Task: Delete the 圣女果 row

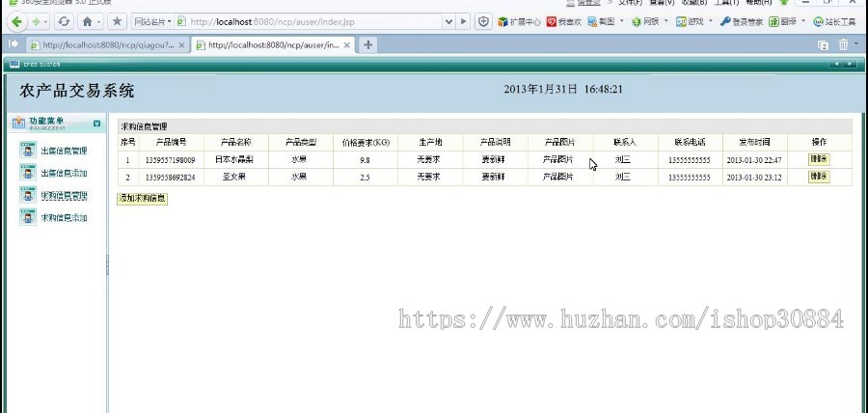Action: (819, 176)
